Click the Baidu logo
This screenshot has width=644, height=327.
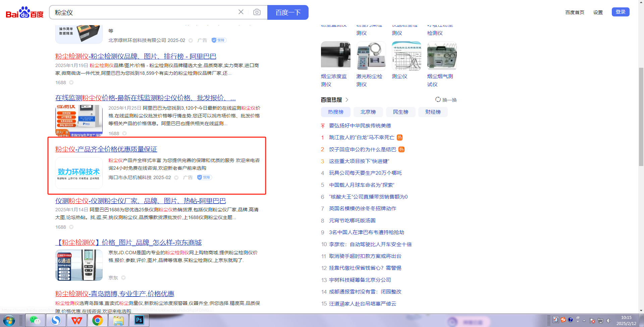tap(24, 12)
